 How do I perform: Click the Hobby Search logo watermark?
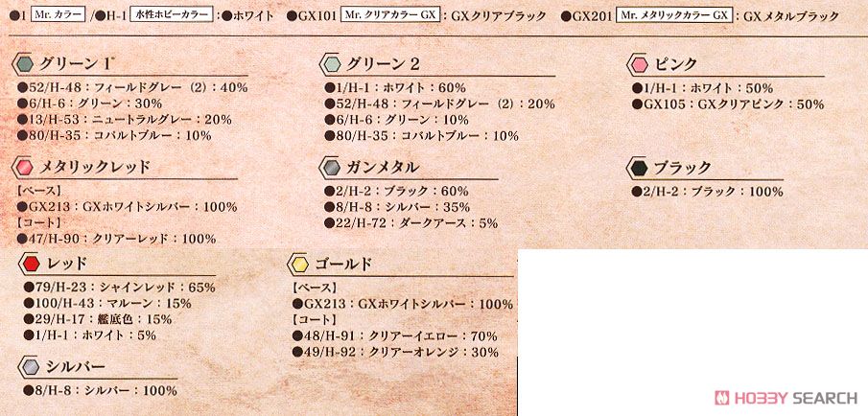pyautogui.click(x=786, y=398)
